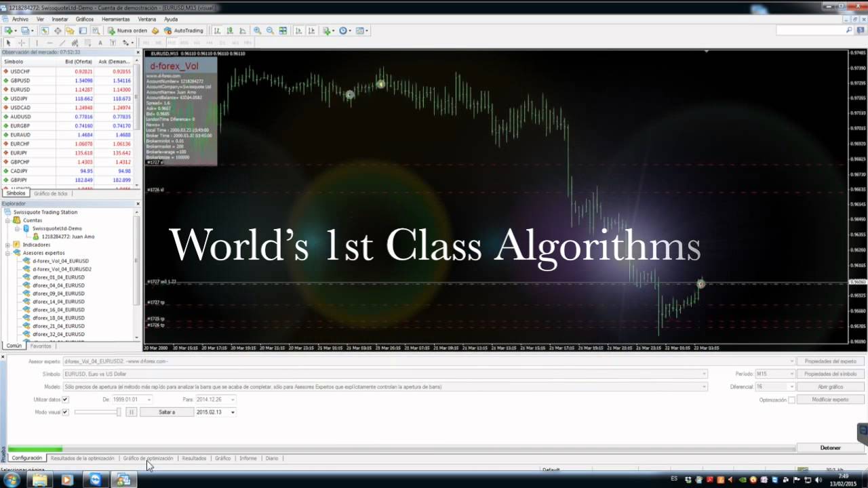Select the text label A tool
Image resolution: width=868 pixels, height=488 pixels.
tap(100, 43)
